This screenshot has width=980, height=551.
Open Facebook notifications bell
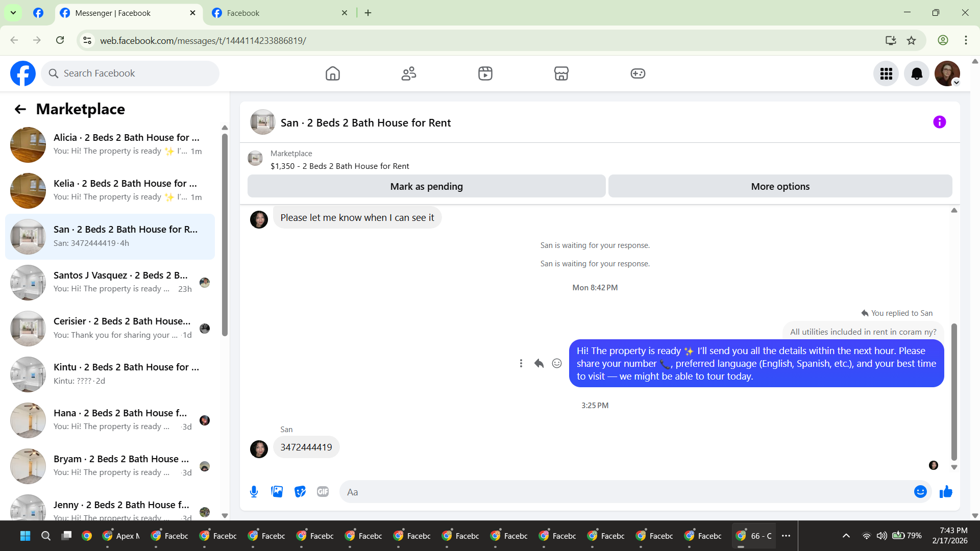(x=917, y=73)
